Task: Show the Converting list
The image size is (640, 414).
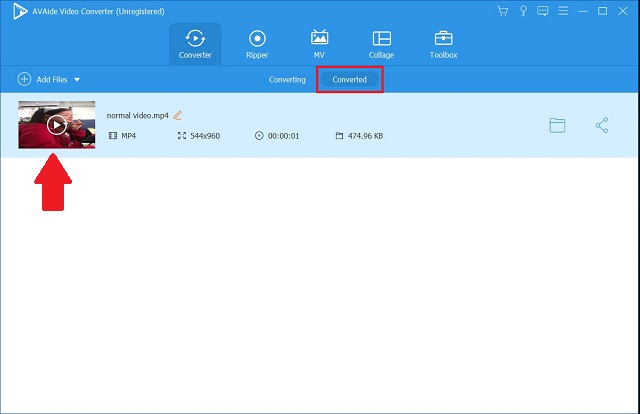Action: (287, 80)
